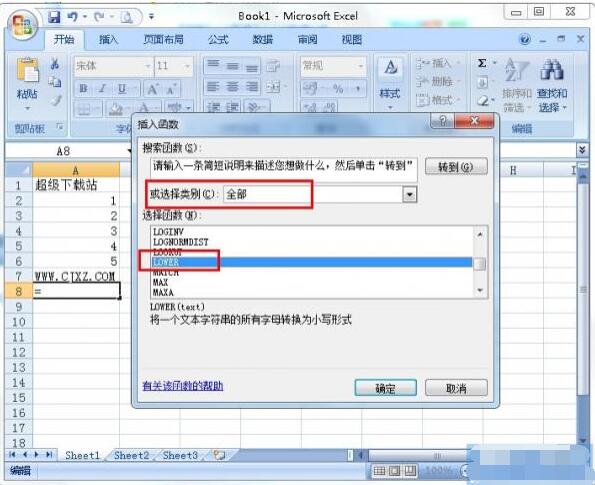Screen dimensions: 595x485
Task: Select MAX in the function list
Action: 160,282
